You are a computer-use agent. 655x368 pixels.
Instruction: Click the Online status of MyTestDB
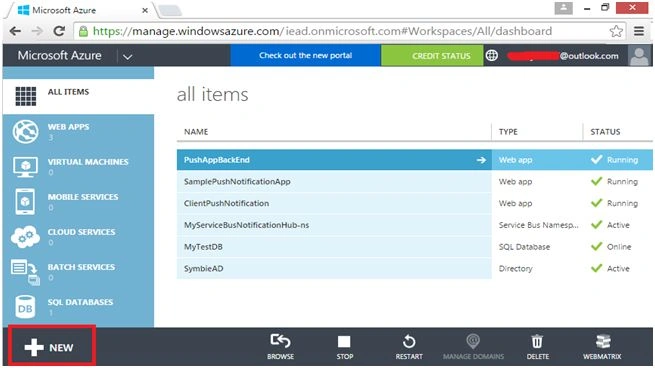coord(619,247)
